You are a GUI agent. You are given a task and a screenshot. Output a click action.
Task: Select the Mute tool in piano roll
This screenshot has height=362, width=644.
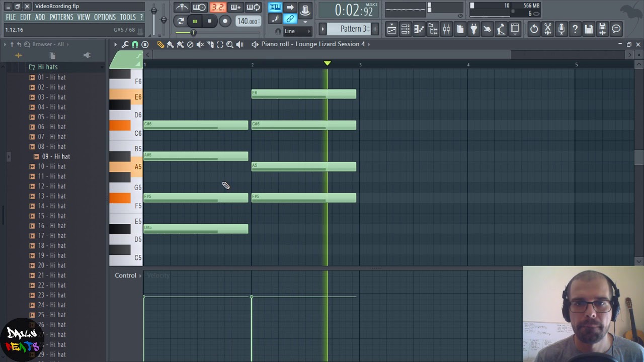click(x=200, y=44)
